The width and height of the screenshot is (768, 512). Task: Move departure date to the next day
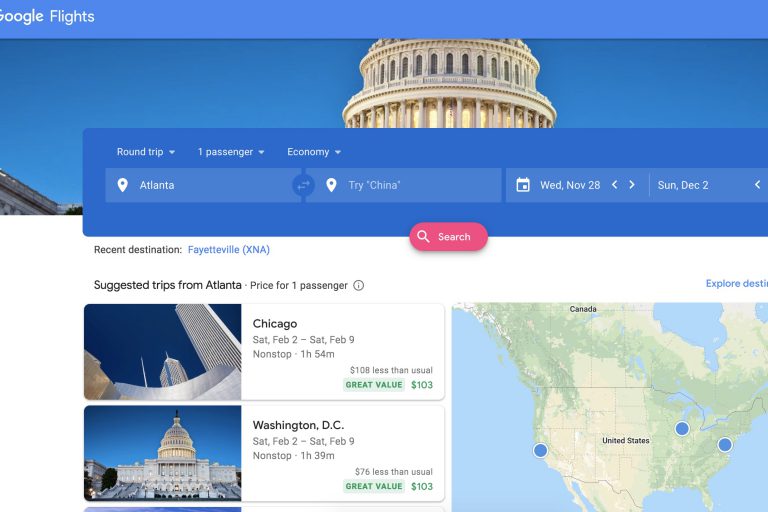click(x=632, y=185)
